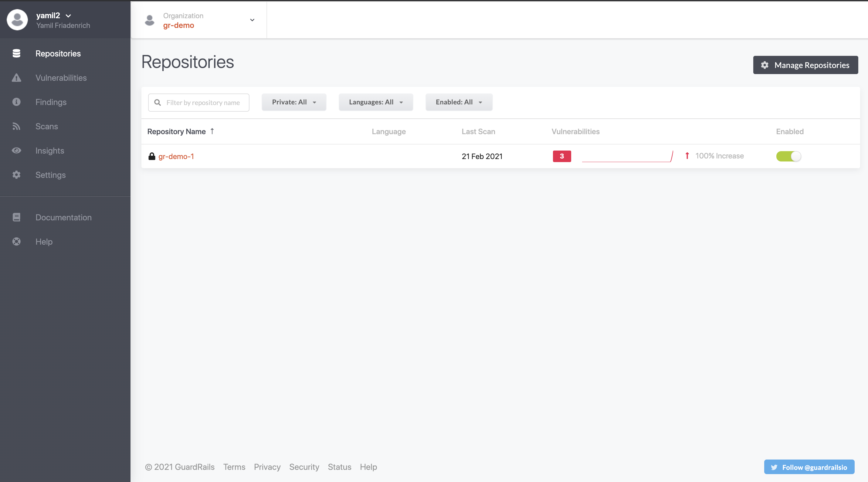
Task: Focus the Filter by repository name field
Action: pos(198,102)
